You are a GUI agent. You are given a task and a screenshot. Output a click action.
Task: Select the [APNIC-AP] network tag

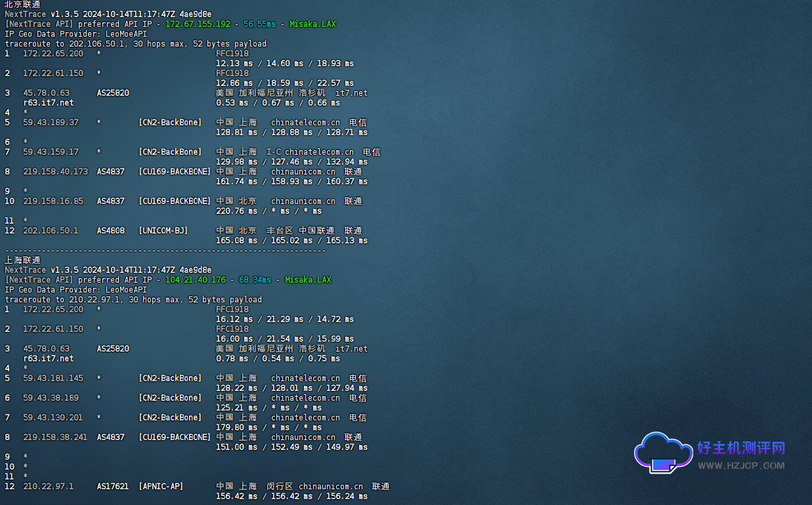tap(161, 487)
